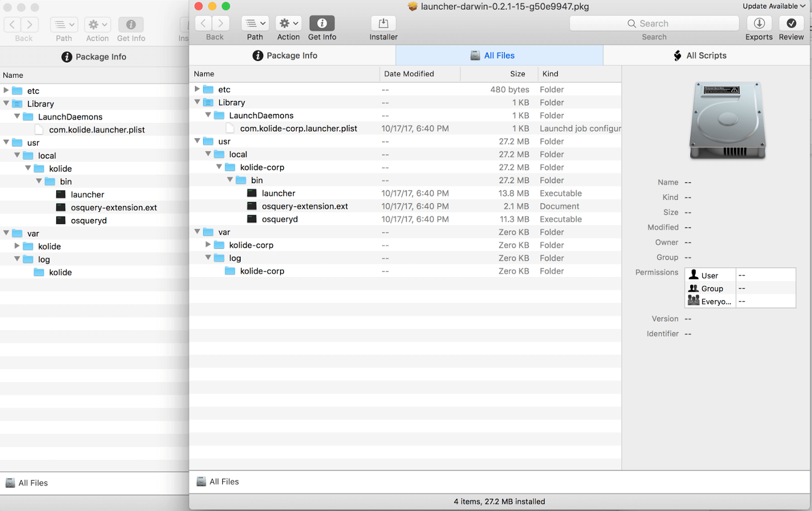Collapse the bin folder in front window
Viewport: 812px width, 511px height.
click(230, 180)
